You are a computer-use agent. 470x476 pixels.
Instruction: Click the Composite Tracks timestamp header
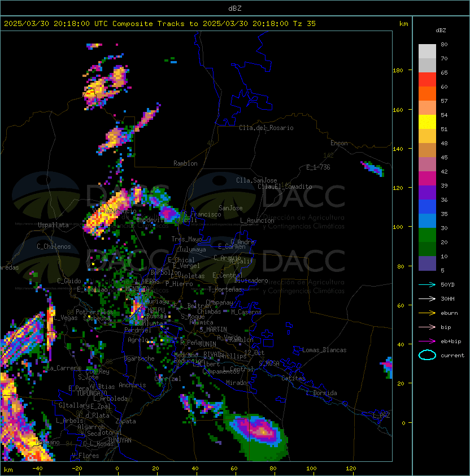[x=160, y=23]
